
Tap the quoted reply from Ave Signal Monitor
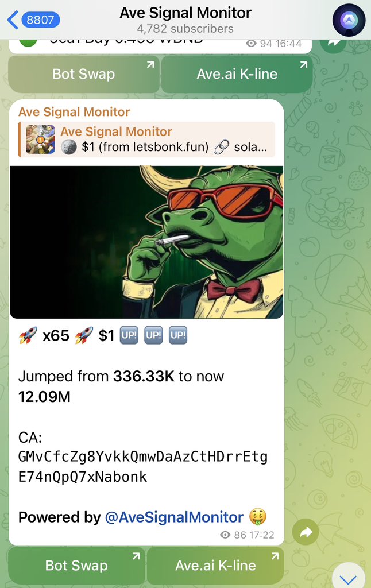[x=146, y=140]
